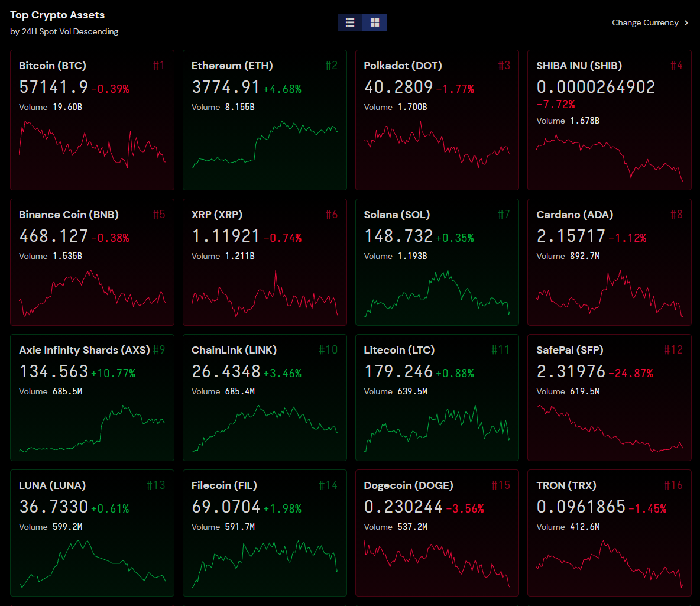Image resolution: width=700 pixels, height=606 pixels.
Task: Click the Change Currency chevron arrow
Action: coord(686,23)
